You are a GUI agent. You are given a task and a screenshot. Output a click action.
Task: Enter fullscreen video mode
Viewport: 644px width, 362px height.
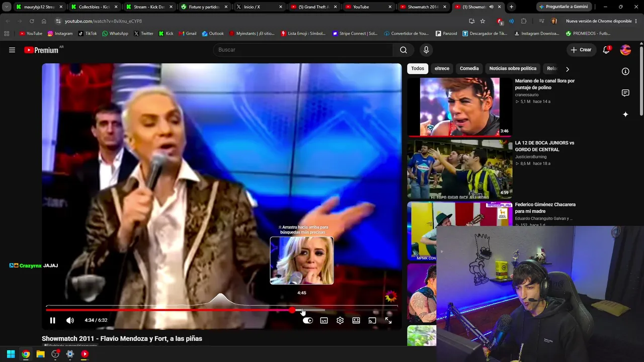coord(388,320)
